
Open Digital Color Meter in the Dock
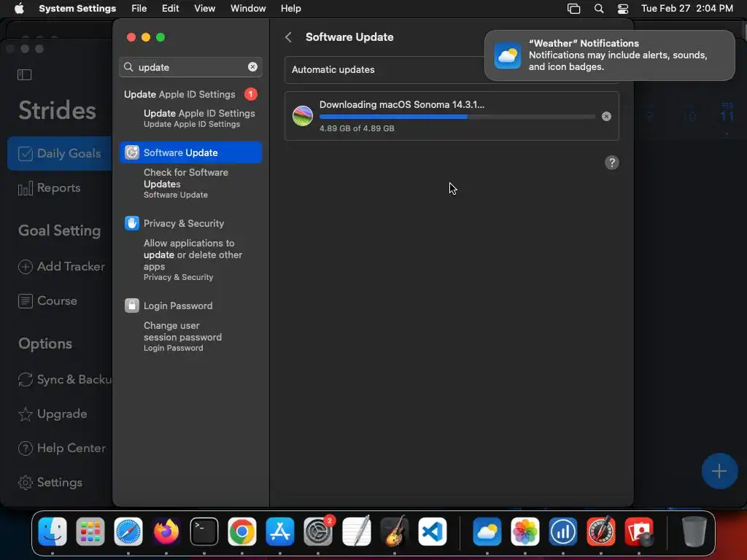[x=601, y=532]
